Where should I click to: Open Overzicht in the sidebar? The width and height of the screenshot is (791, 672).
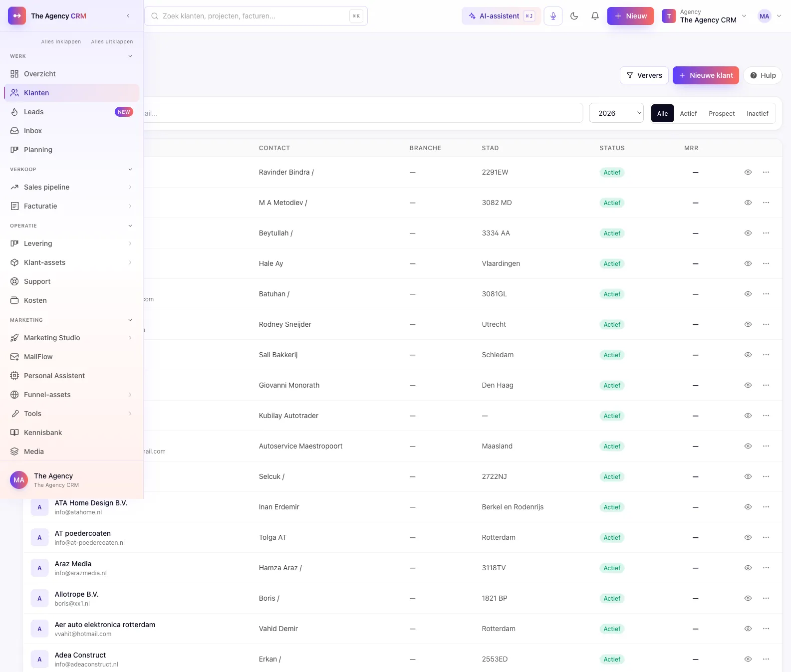pos(71,74)
